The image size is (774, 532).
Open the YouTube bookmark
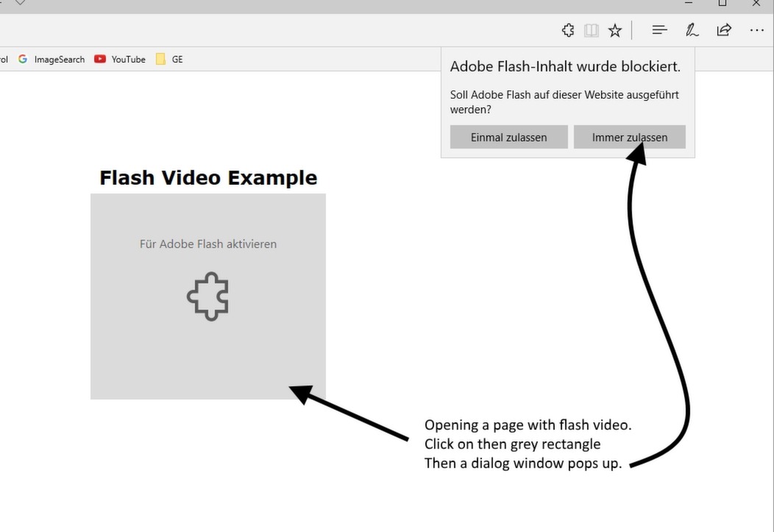[120, 59]
